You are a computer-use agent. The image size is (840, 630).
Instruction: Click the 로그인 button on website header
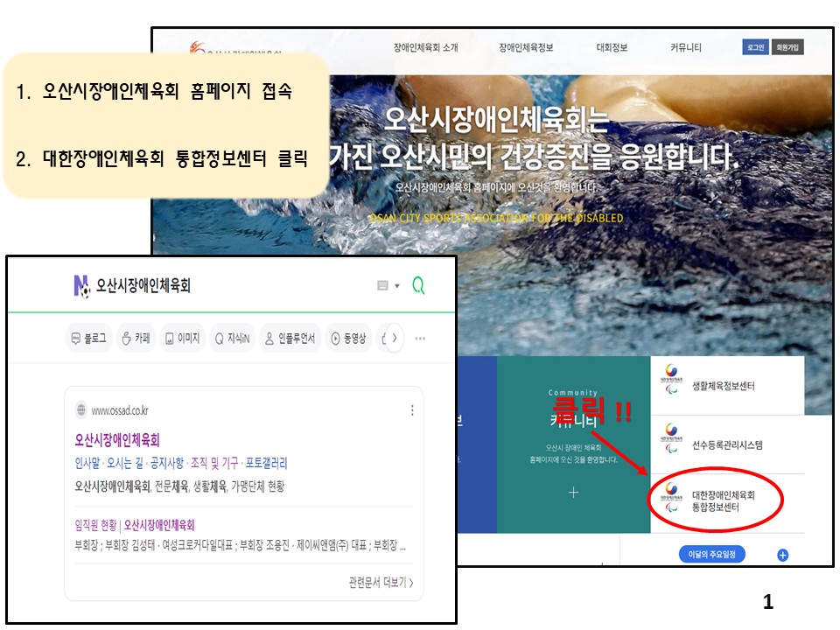(x=754, y=47)
